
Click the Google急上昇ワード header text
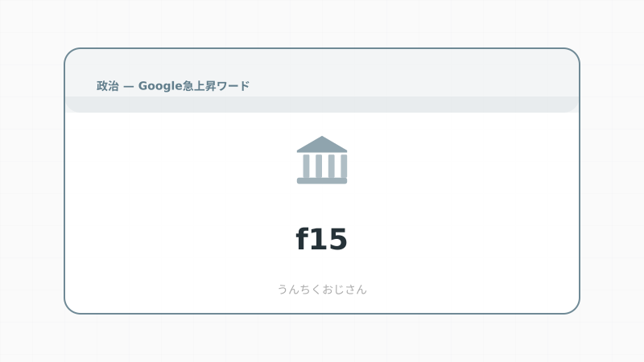pos(194,86)
